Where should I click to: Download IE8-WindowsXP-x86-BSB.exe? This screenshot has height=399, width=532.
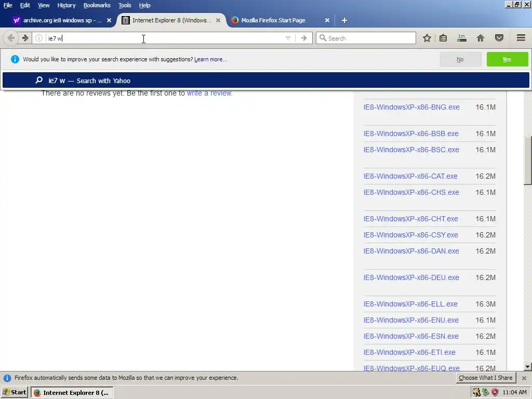pos(411,134)
